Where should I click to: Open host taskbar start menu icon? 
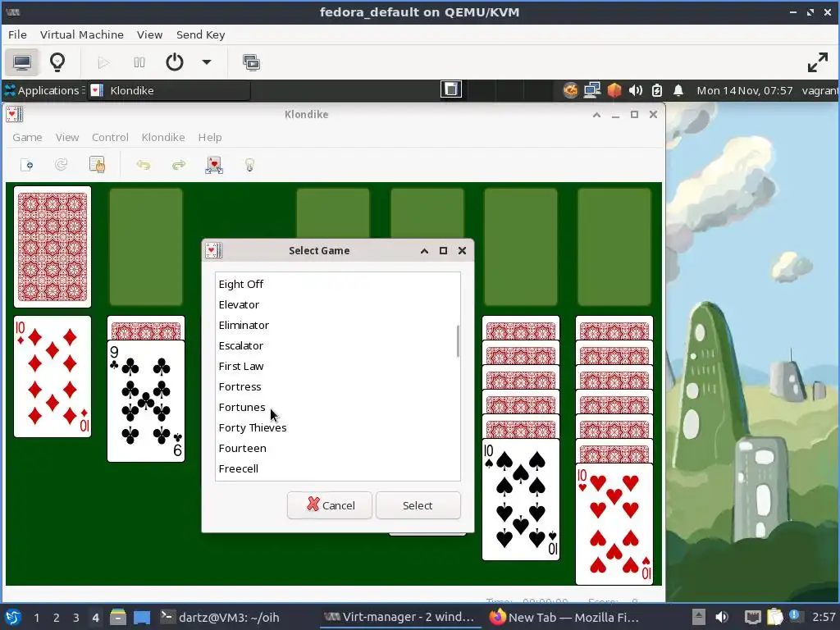[13, 617]
